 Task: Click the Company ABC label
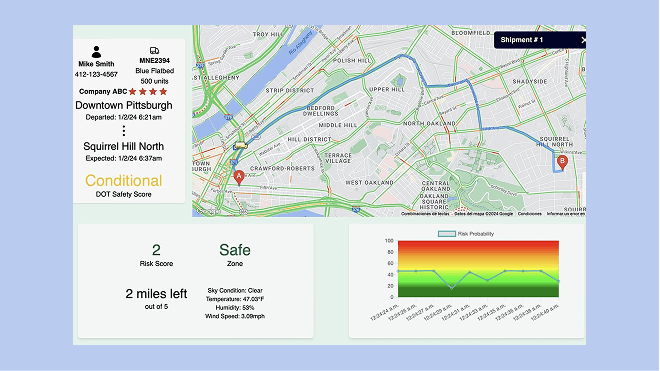coord(103,91)
